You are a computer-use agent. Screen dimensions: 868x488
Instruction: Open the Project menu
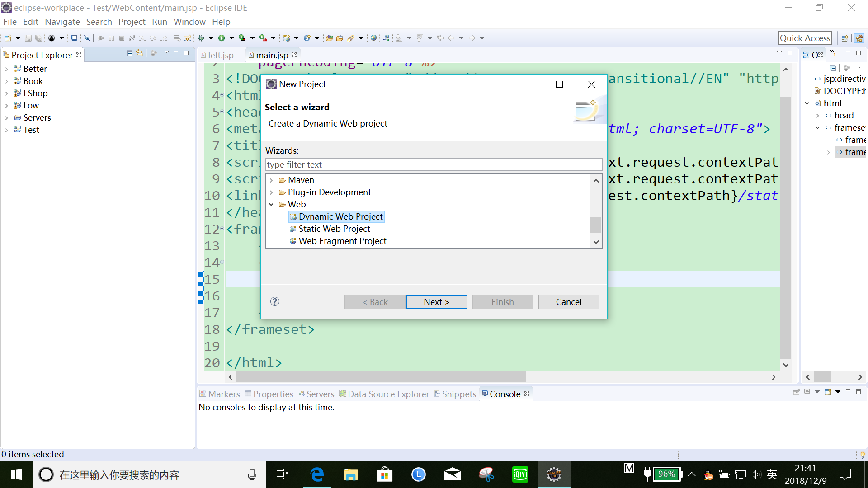pos(132,22)
